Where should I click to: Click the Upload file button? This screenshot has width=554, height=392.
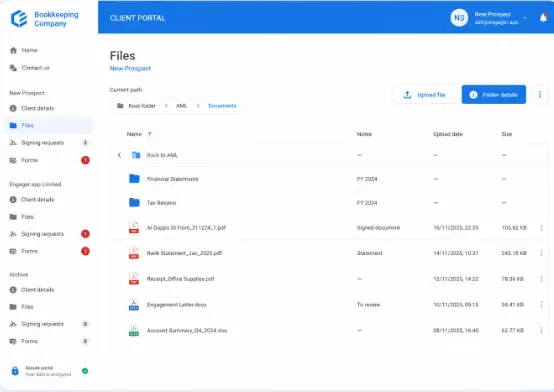(425, 95)
